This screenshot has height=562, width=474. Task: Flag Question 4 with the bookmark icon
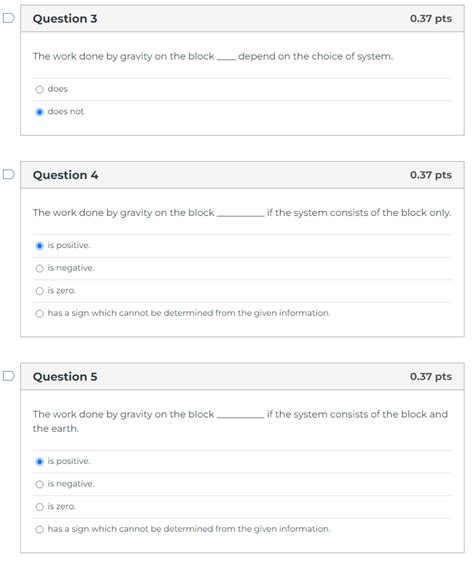[9, 174]
